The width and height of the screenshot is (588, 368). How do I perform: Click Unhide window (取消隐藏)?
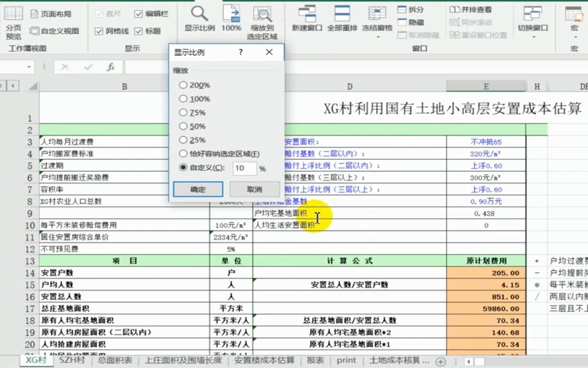418,35
